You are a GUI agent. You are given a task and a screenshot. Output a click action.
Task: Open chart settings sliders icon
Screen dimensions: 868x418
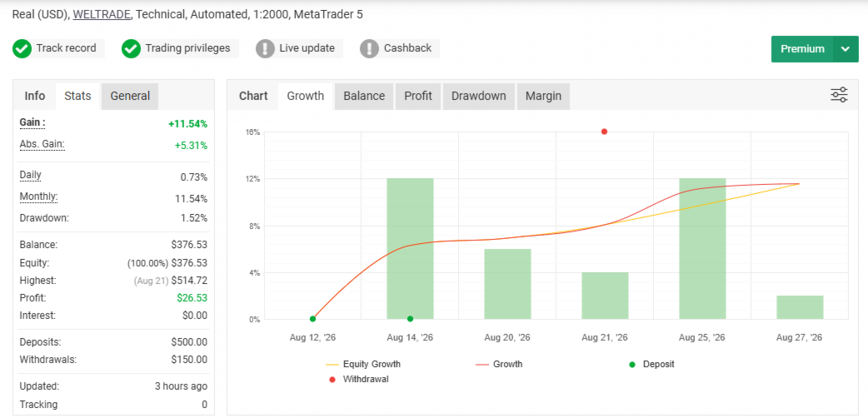point(839,95)
